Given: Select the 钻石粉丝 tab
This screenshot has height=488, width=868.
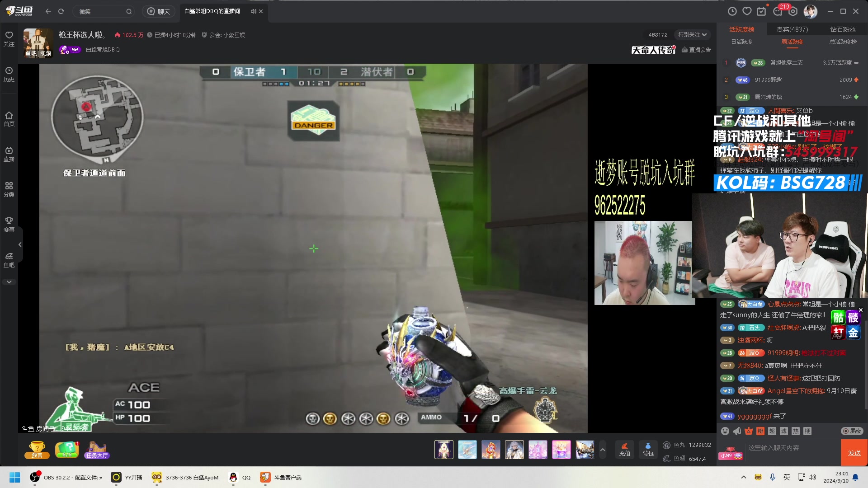Looking at the screenshot, I should [843, 29].
